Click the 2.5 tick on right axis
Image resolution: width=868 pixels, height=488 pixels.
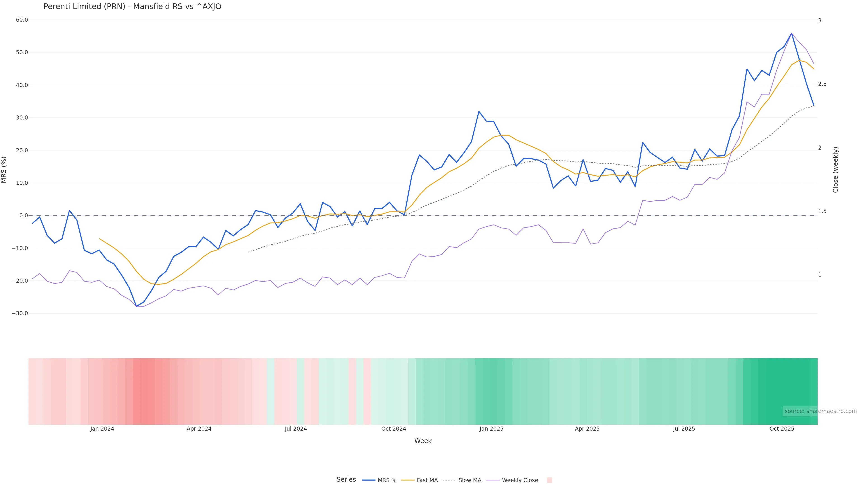(x=822, y=84)
